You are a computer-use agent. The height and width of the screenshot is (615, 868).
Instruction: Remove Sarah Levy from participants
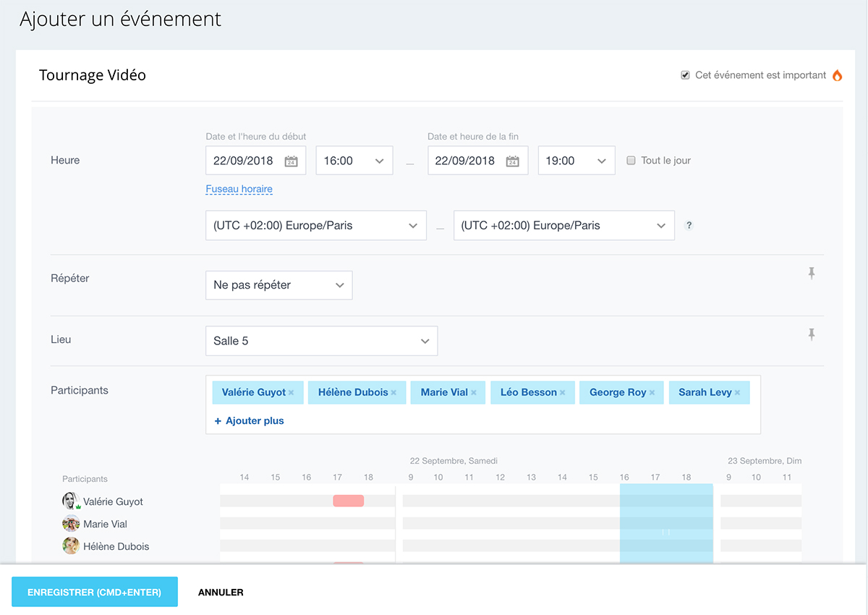point(737,393)
